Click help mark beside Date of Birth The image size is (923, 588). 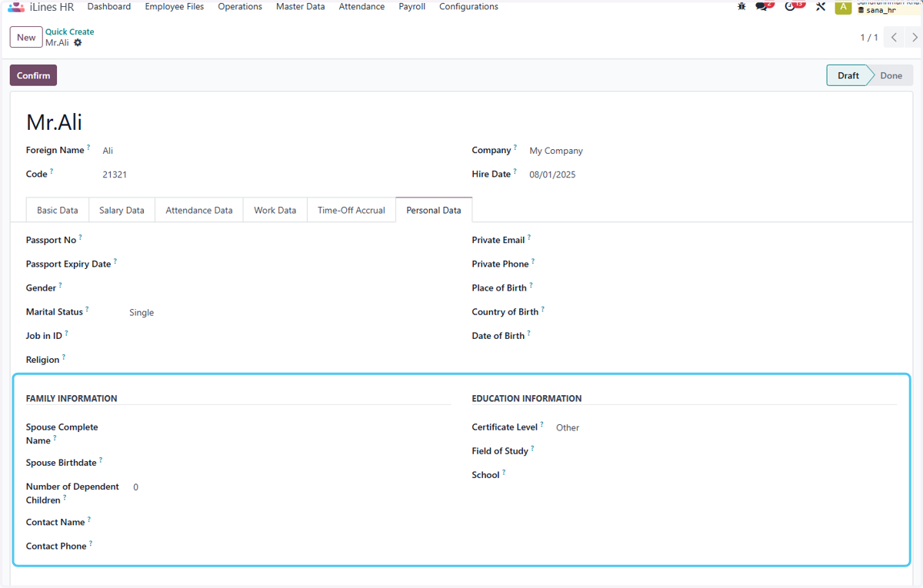(529, 333)
